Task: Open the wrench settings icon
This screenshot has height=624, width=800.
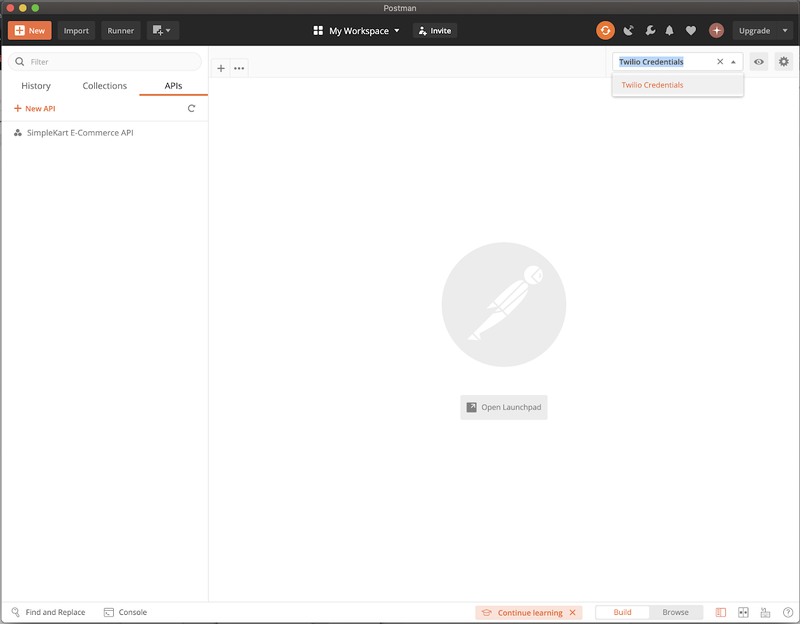Action: click(650, 30)
